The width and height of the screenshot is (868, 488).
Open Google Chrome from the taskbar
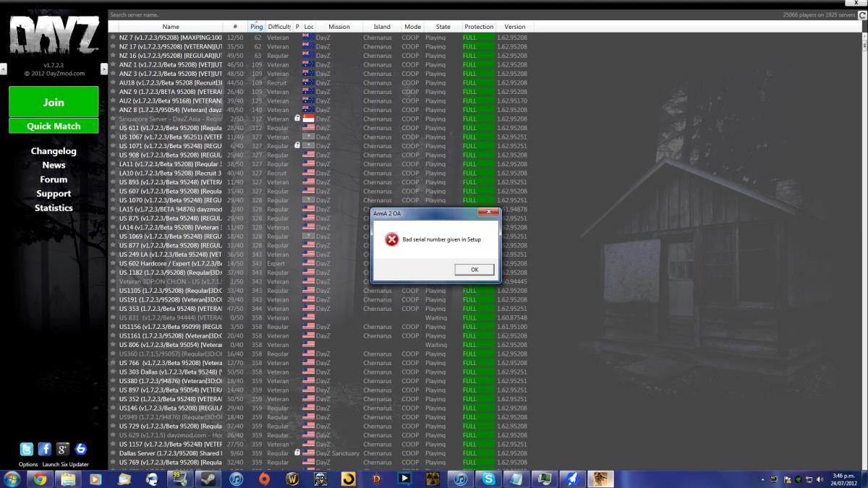(x=39, y=479)
